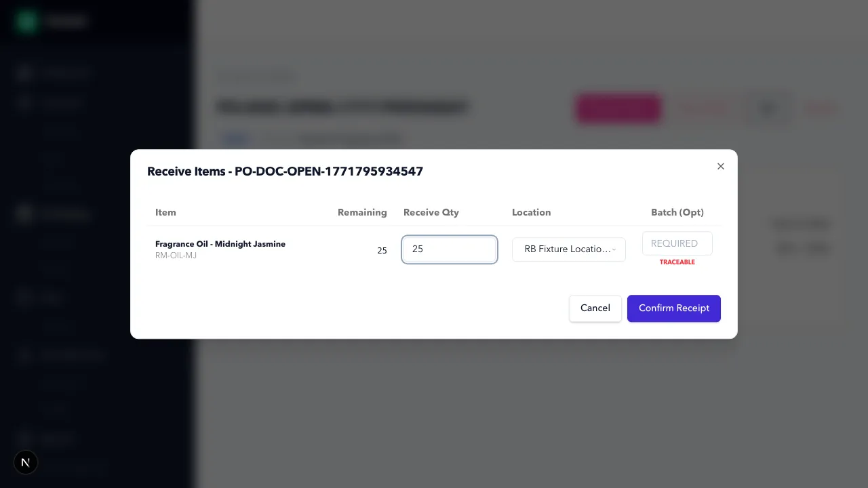Image resolution: width=868 pixels, height=488 pixels.
Task: Close the Receive Items dialog
Action: (720, 166)
